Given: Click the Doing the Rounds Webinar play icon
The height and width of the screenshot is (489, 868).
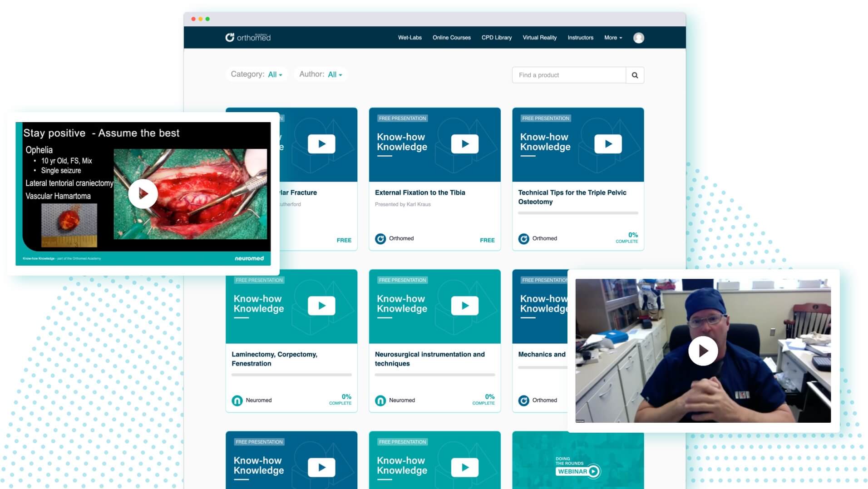Looking at the screenshot, I should [x=594, y=471].
